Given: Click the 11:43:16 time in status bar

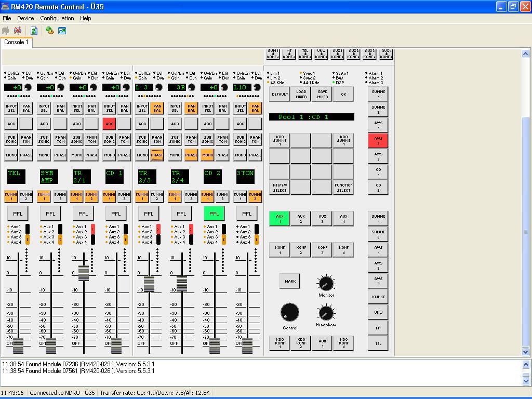Looking at the screenshot, I should pyautogui.click(x=12, y=393).
